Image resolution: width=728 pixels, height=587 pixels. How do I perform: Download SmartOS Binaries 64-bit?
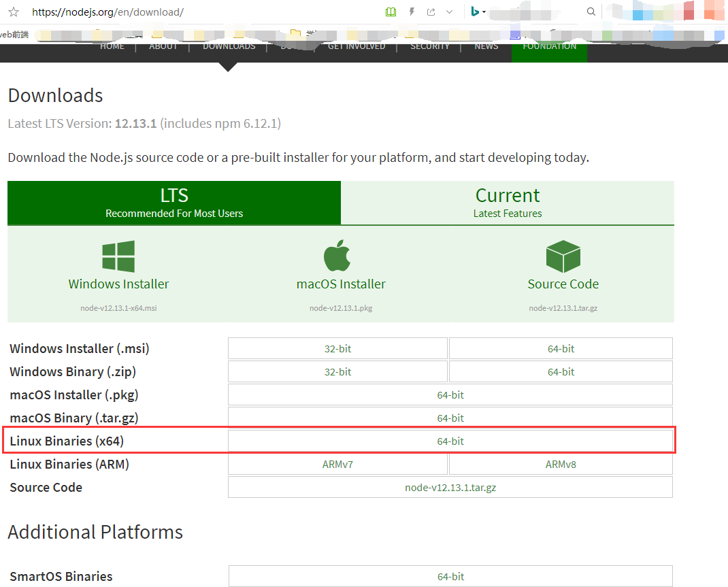coord(450,576)
